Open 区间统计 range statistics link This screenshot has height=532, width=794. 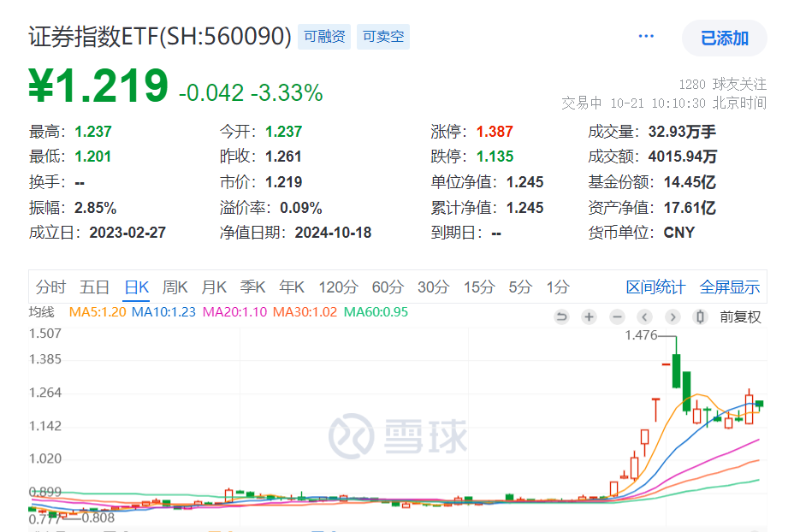(x=655, y=287)
